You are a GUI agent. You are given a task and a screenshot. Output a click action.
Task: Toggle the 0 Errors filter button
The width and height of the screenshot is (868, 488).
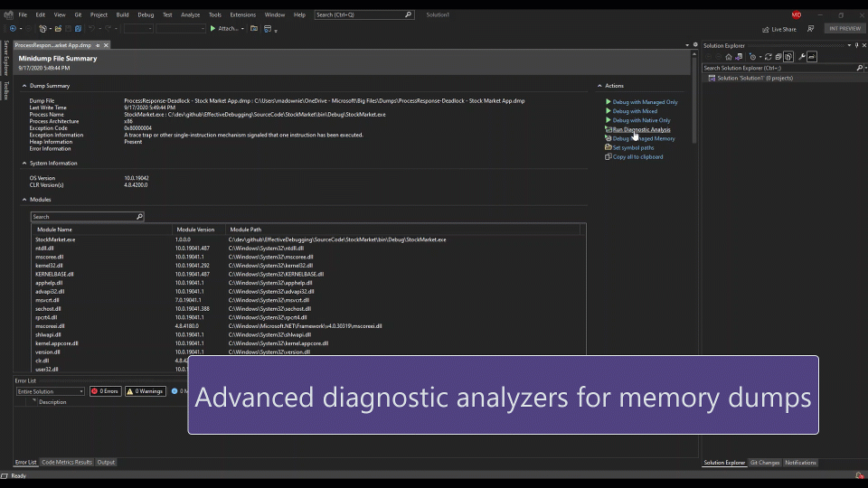click(x=105, y=391)
